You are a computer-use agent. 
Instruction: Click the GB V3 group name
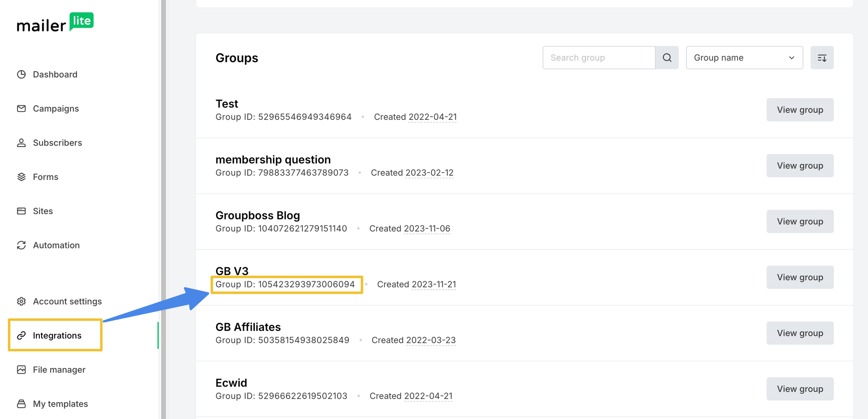click(232, 271)
